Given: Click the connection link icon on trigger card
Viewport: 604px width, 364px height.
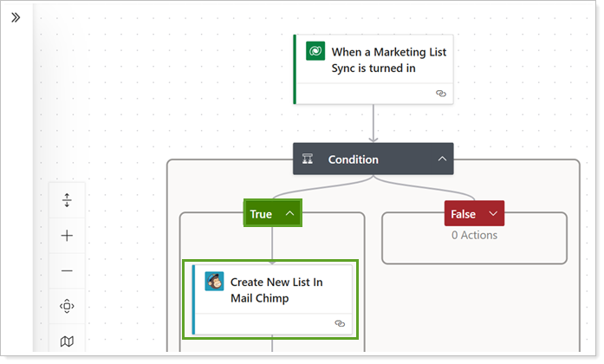Looking at the screenshot, I should click(x=440, y=93).
